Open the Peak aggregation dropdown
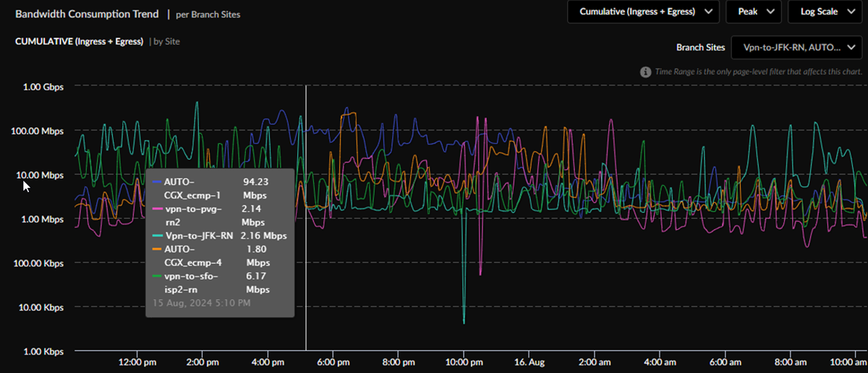The image size is (868, 373). [x=754, y=12]
